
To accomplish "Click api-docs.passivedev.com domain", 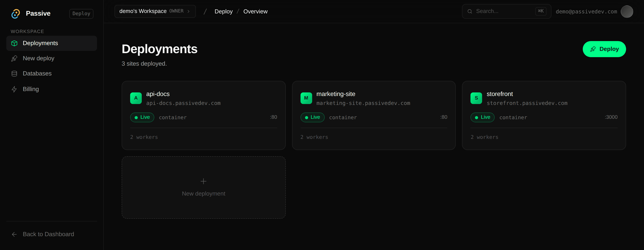I will pyautogui.click(x=183, y=103).
